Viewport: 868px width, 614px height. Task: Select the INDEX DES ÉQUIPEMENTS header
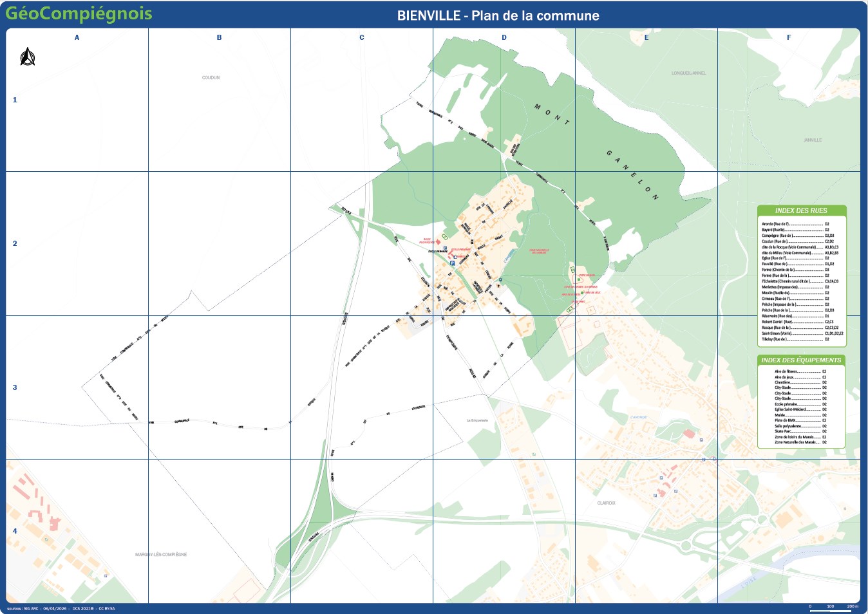[x=801, y=360]
